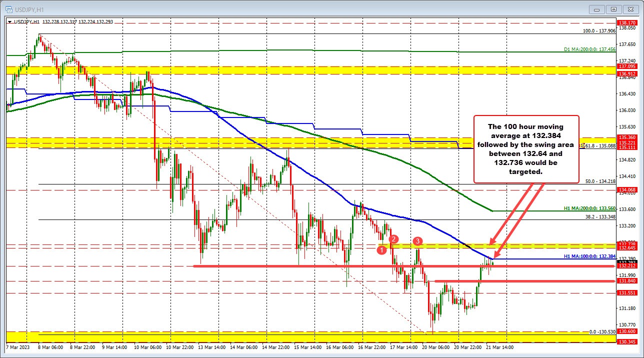This screenshot has height=358, width=644.
Task: Click the 10 Mar 06:00 time label
Action: click(x=147, y=347)
